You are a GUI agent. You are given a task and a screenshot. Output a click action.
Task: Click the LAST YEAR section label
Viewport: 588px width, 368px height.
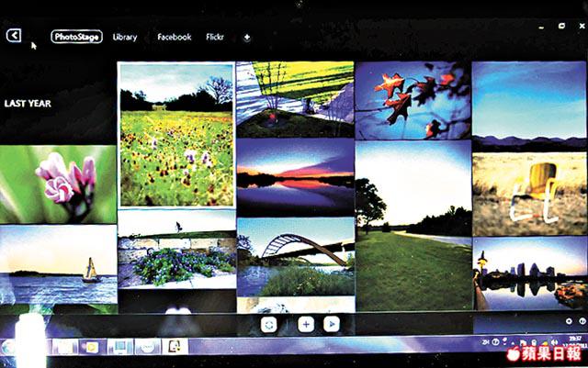tap(28, 104)
